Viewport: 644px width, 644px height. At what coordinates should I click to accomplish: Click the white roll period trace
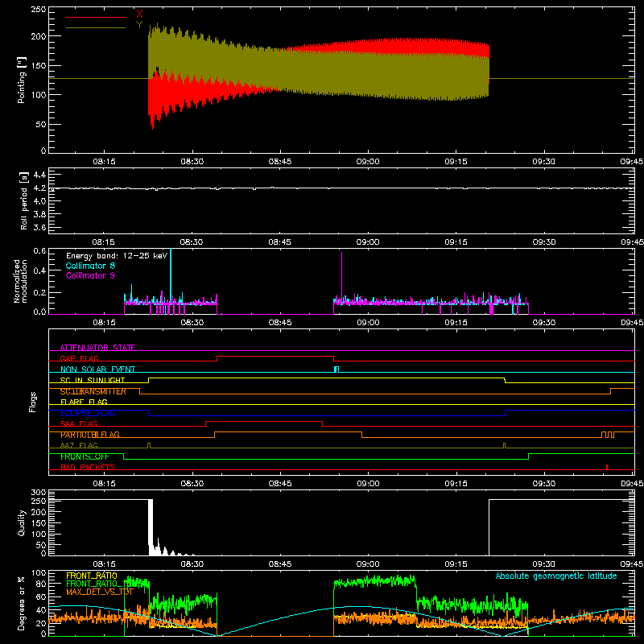point(341,188)
